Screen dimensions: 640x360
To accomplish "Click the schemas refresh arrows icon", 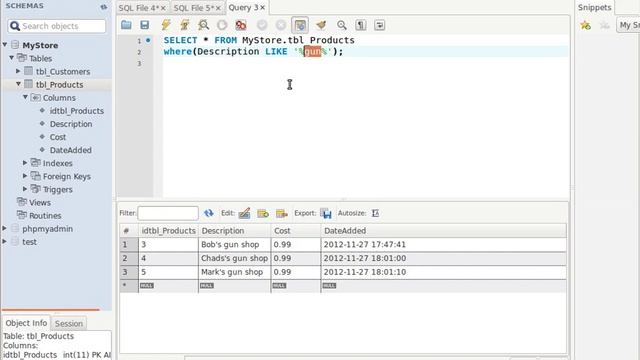I will coord(104,7).
